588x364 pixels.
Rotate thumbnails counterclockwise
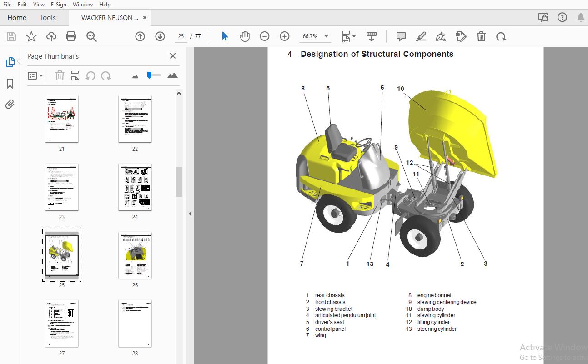pos(90,75)
